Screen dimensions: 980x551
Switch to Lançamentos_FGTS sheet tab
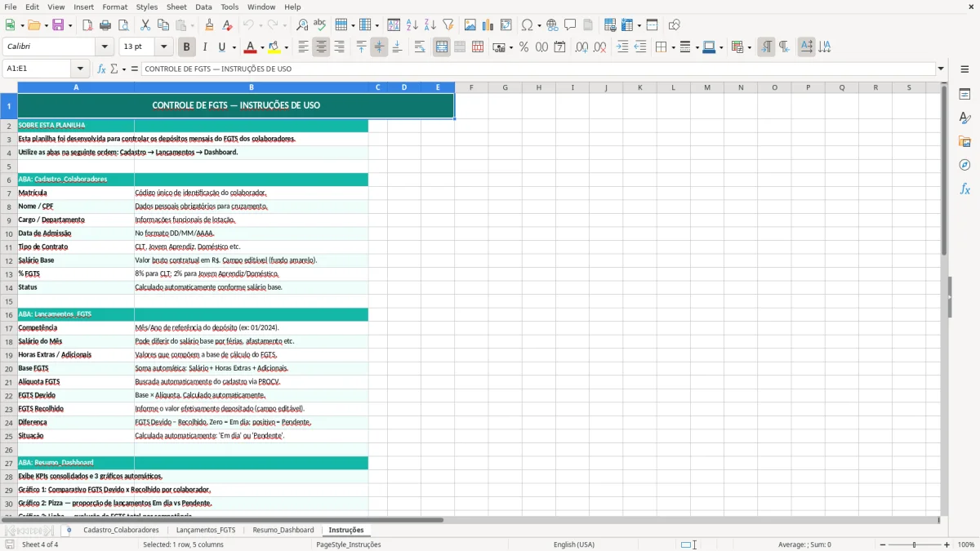coord(206,530)
